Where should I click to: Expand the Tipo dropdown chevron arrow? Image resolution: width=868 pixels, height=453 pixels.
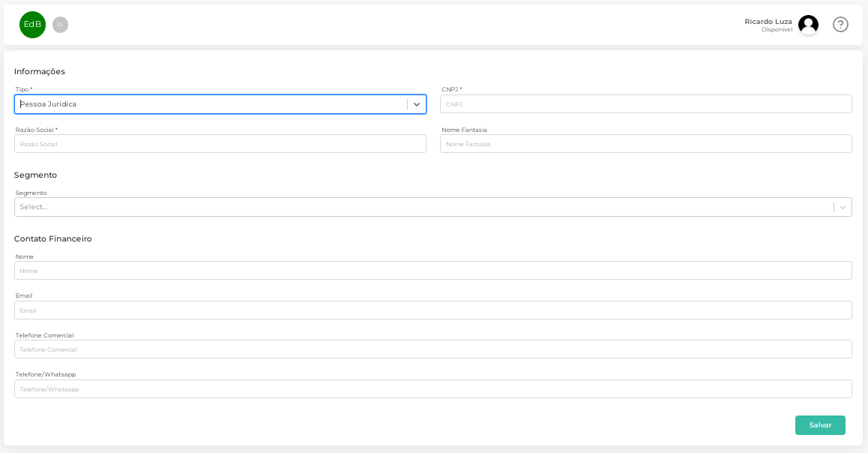(417, 104)
